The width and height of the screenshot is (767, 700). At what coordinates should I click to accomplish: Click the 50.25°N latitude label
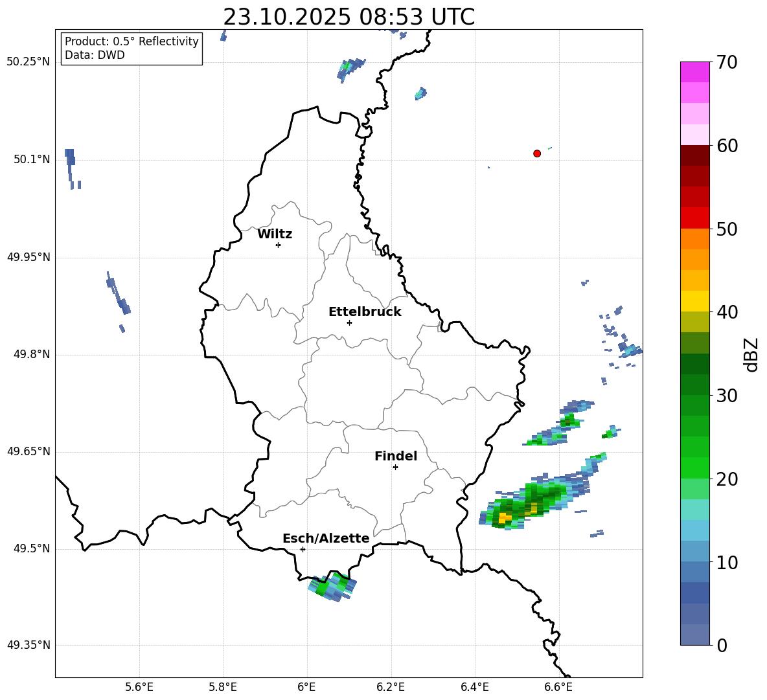tap(29, 62)
